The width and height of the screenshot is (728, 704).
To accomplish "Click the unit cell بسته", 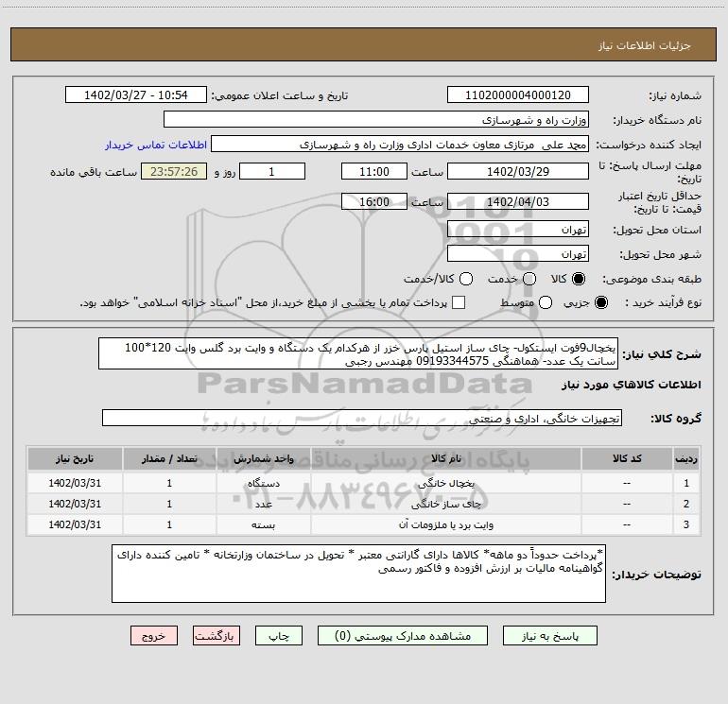I will [x=263, y=524].
